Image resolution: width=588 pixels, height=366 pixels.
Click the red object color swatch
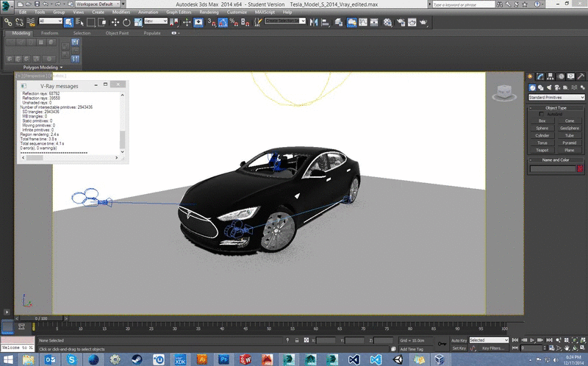pyautogui.click(x=581, y=169)
